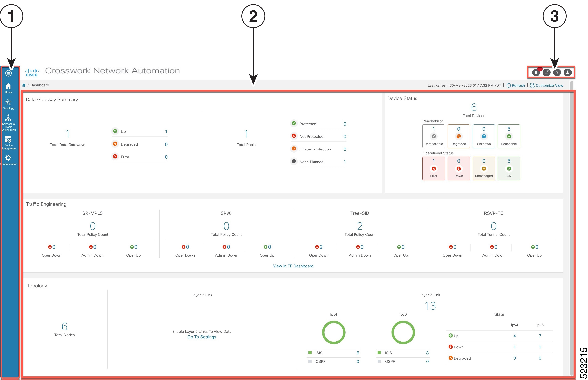This screenshot has height=380, width=588.
Task: Click the home breadcrumb icon near Dashboard
Action: tap(24, 85)
